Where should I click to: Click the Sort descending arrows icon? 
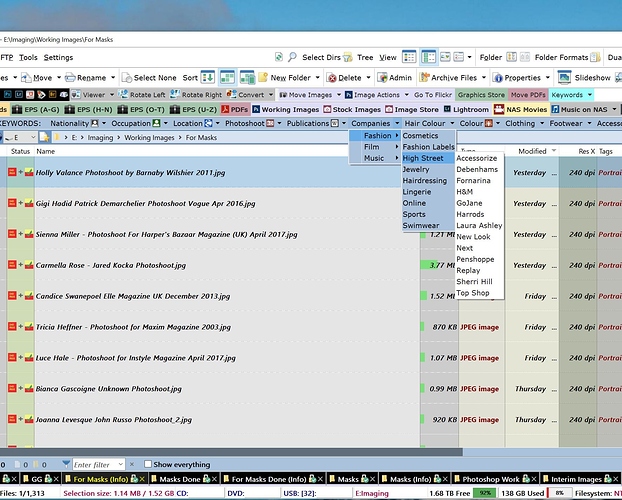(207, 77)
